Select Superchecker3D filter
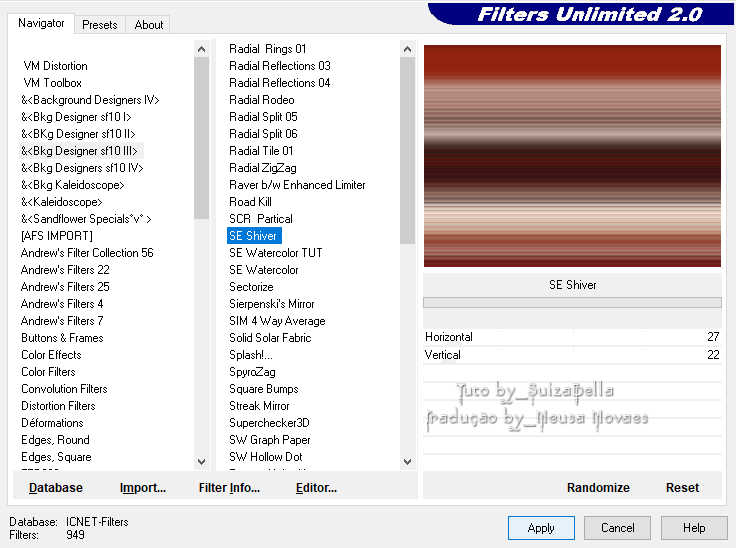The width and height of the screenshot is (736, 548). 269,423
